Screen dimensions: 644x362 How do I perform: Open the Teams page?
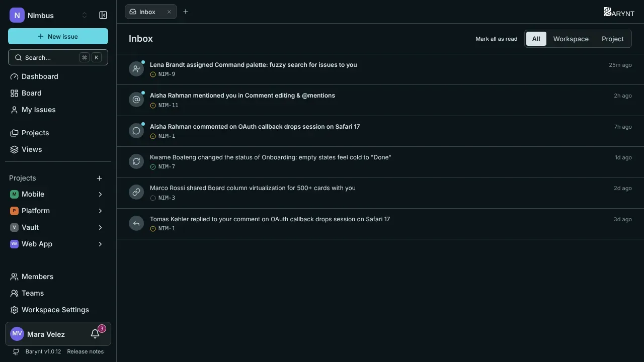pyautogui.click(x=58, y=293)
